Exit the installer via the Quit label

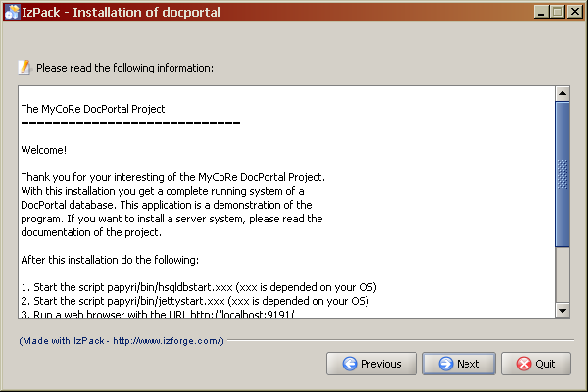[545, 364]
